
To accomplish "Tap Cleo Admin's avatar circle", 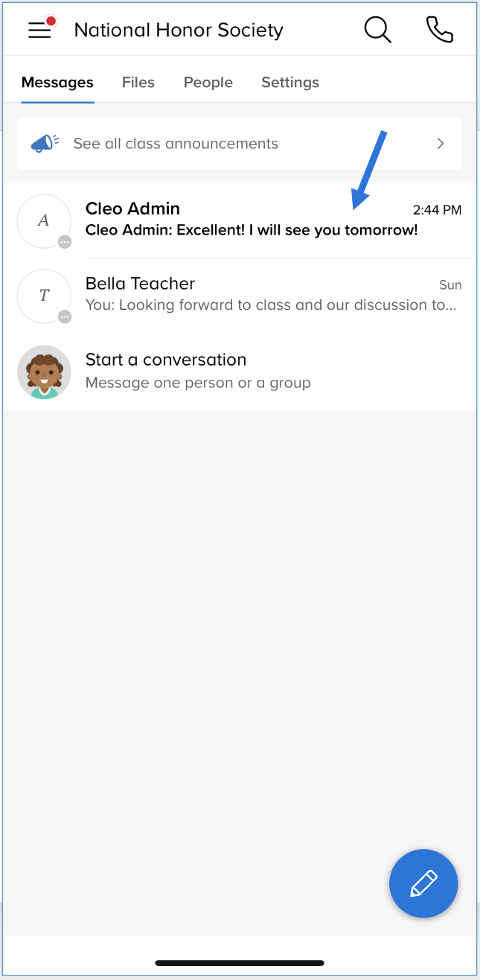I will pyautogui.click(x=44, y=220).
